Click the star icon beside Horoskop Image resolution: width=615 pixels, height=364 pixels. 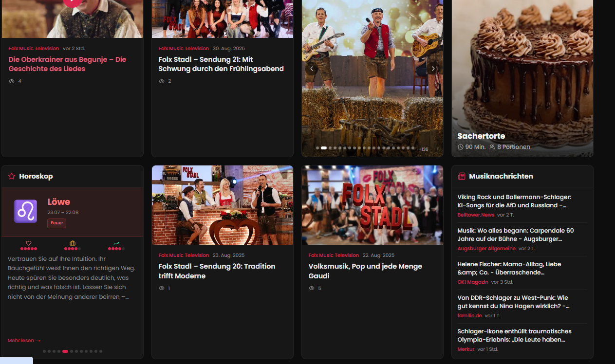coord(12,176)
